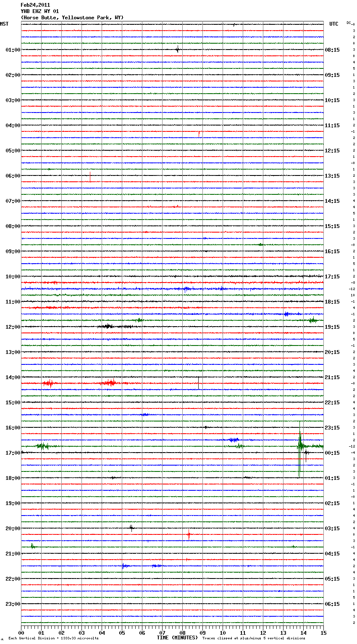
Task: Click the TIME (MINUTES) axis title
Action: [x=177, y=638]
